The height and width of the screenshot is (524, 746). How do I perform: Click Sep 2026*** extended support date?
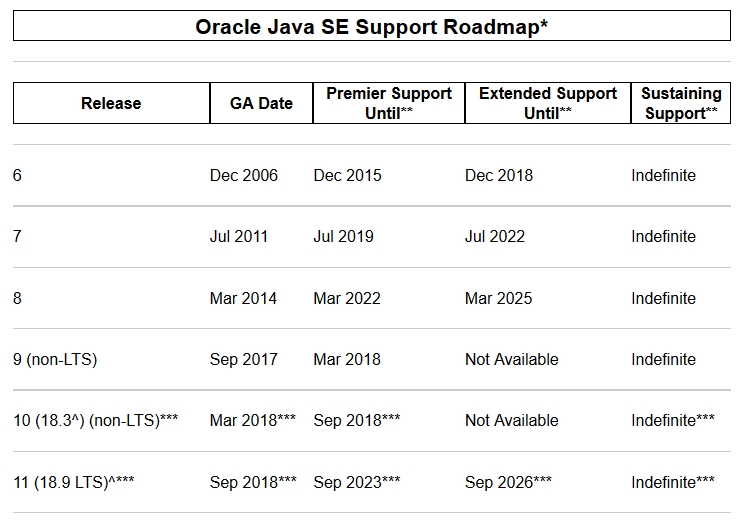coord(508,483)
